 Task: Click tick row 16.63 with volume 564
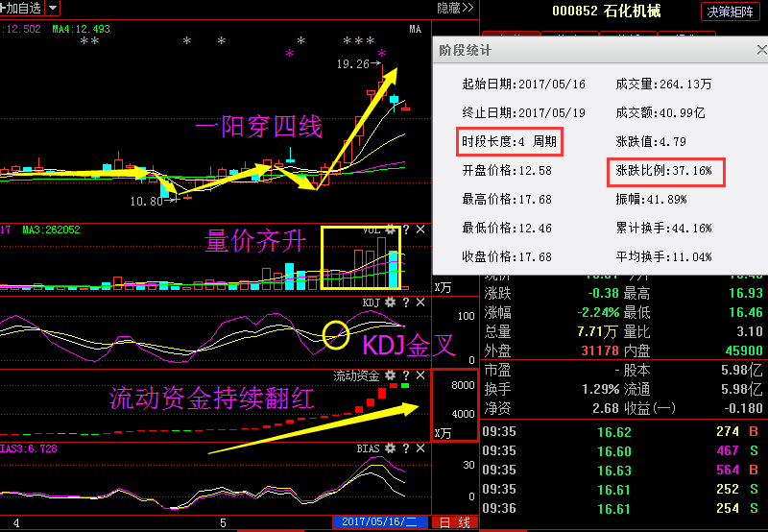coord(621,471)
